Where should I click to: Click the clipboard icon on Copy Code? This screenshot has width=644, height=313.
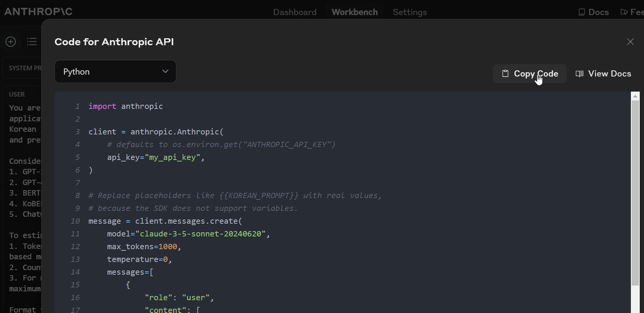click(x=505, y=73)
